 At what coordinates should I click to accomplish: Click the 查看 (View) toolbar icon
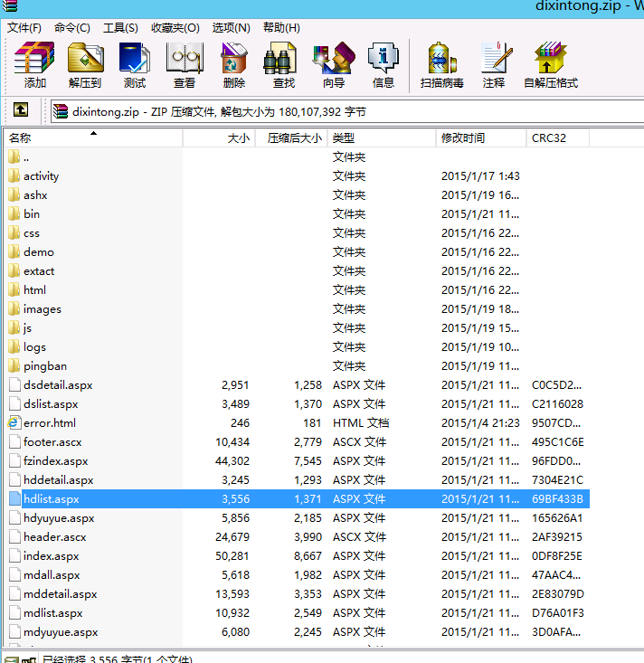pos(185,58)
